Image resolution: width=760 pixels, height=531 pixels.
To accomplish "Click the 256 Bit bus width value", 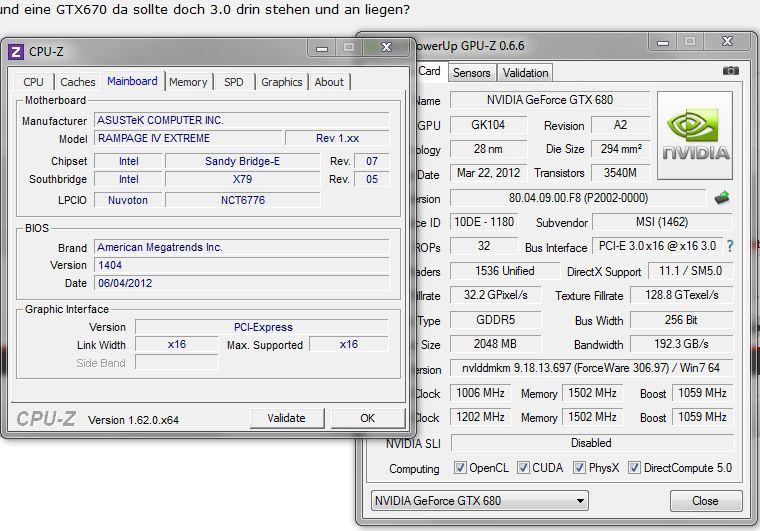I will [681, 320].
